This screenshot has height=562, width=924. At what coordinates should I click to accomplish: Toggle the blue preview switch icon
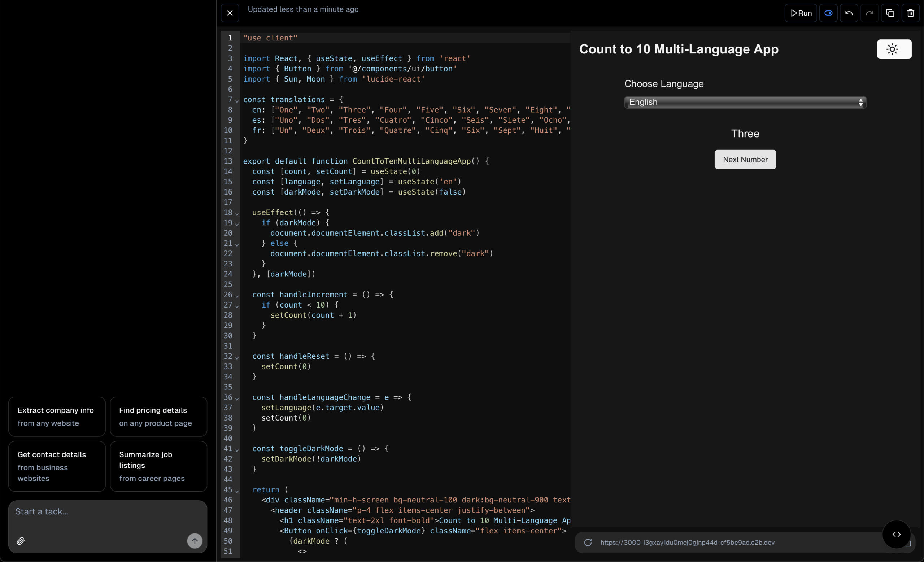coord(828,13)
